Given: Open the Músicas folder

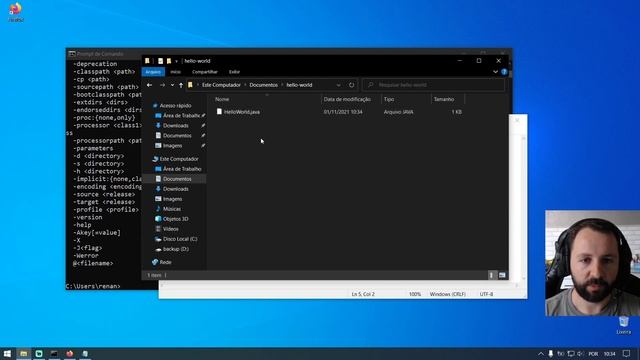Looking at the screenshot, I should click(x=171, y=209).
